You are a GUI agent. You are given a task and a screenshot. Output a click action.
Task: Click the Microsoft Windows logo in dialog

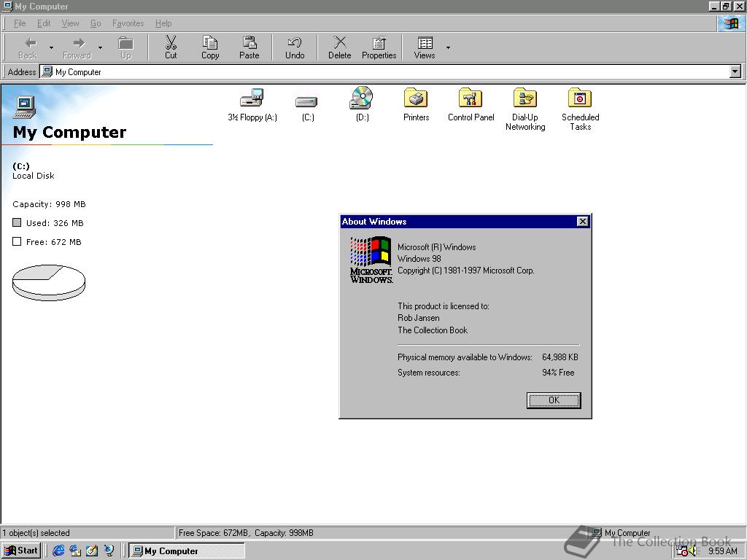pos(371,260)
